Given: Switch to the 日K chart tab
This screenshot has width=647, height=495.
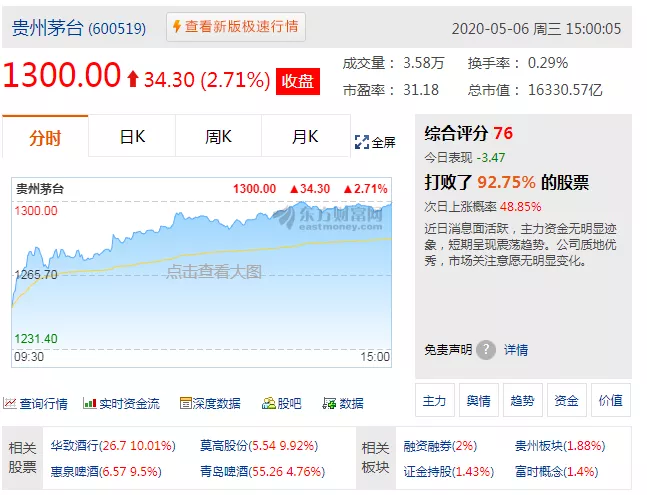Looking at the screenshot, I should [132, 137].
